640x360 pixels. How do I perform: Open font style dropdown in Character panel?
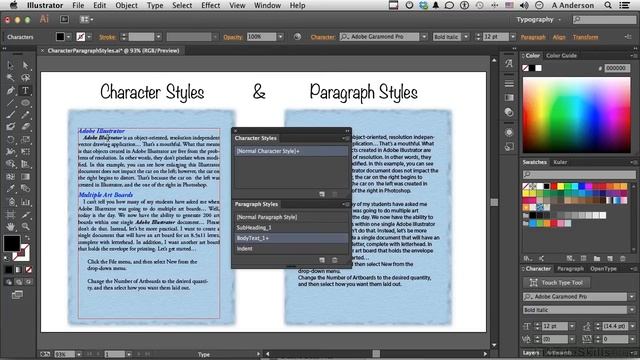(x=632, y=310)
